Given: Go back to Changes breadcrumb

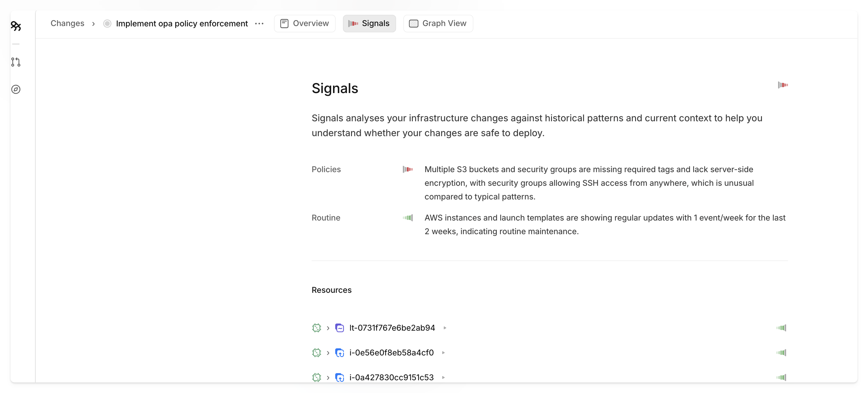Looking at the screenshot, I should (67, 24).
